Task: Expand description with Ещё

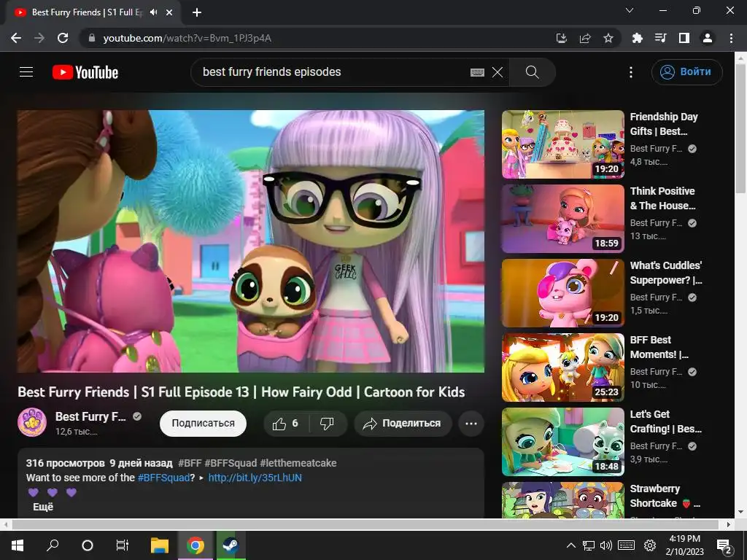Action: click(x=43, y=507)
